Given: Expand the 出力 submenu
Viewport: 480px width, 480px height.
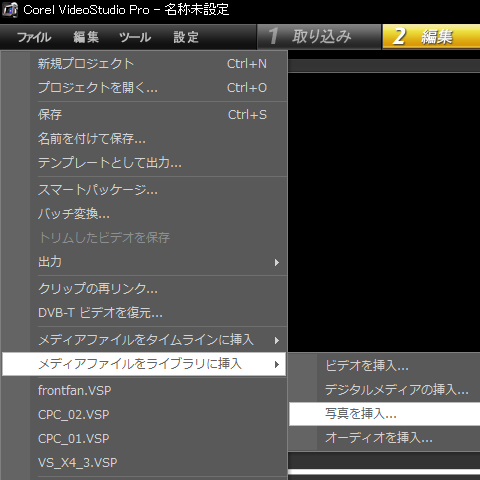Looking at the screenshot, I should pyautogui.click(x=144, y=262).
